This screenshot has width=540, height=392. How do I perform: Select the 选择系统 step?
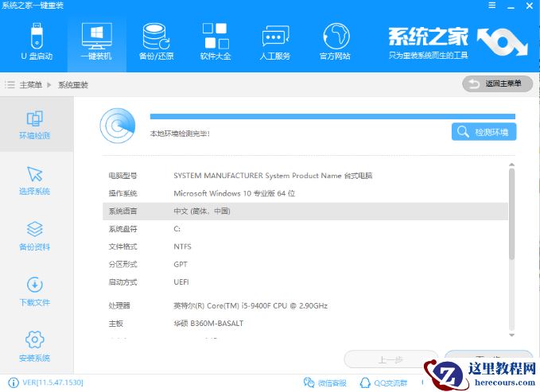click(35, 180)
